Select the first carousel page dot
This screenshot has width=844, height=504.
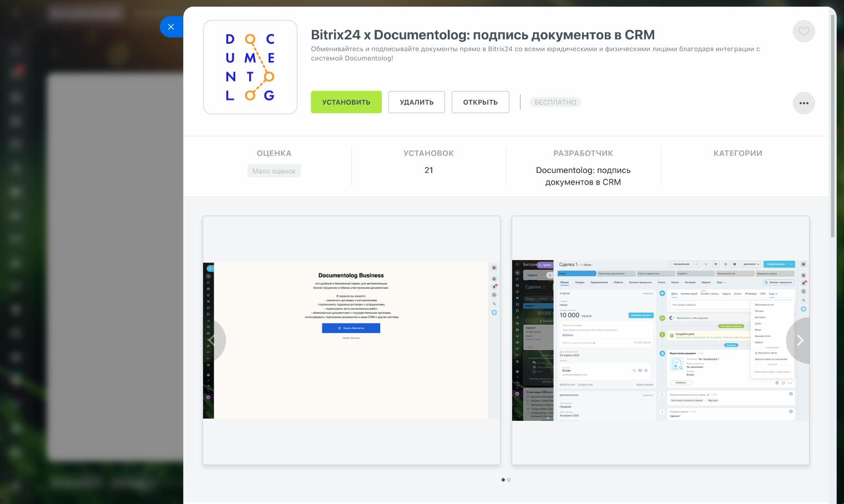coord(503,480)
